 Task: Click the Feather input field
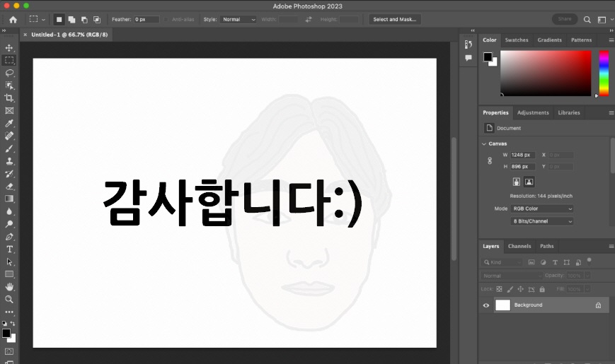coord(146,19)
